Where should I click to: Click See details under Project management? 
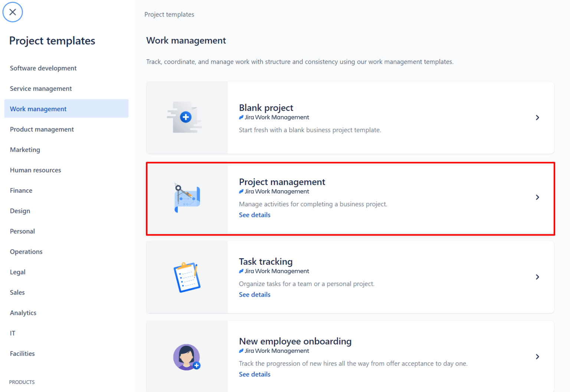pos(255,215)
